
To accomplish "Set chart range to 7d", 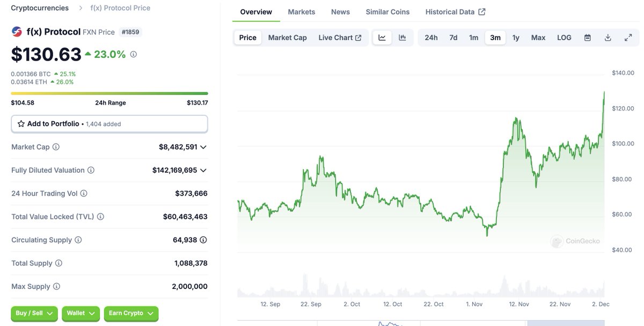I will point(453,38).
